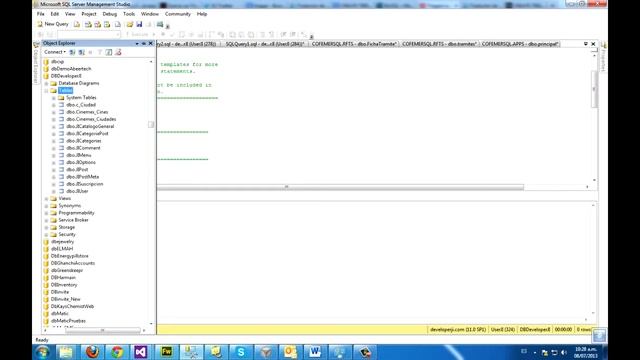Click the New Query toolbar button
640x360 pixels.
[x=53, y=24]
